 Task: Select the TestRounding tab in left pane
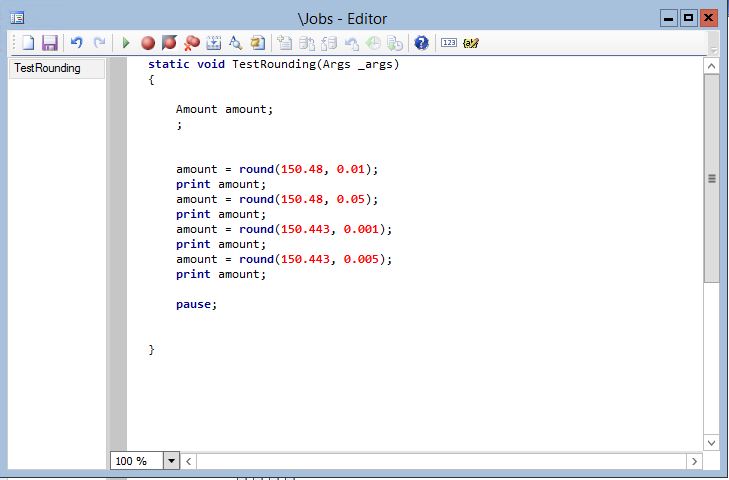[48, 68]
